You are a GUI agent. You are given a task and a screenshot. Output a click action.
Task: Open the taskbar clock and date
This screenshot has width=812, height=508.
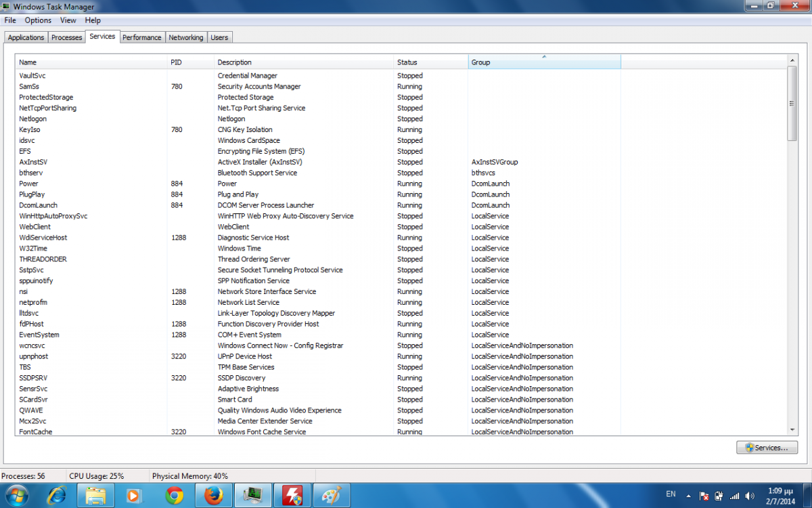click(780, 495)
